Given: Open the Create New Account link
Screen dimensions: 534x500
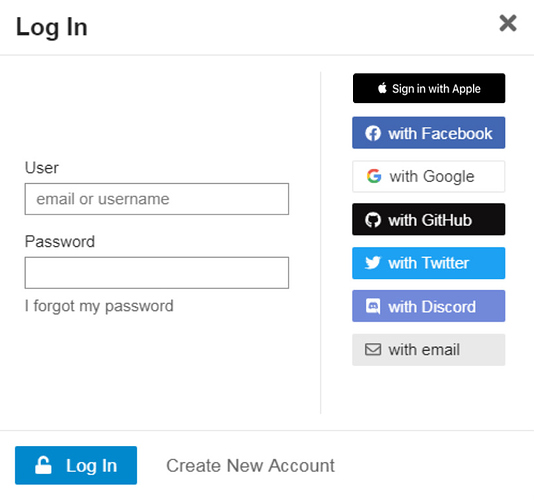Looking at the screenshot, I should click(250, 466).
